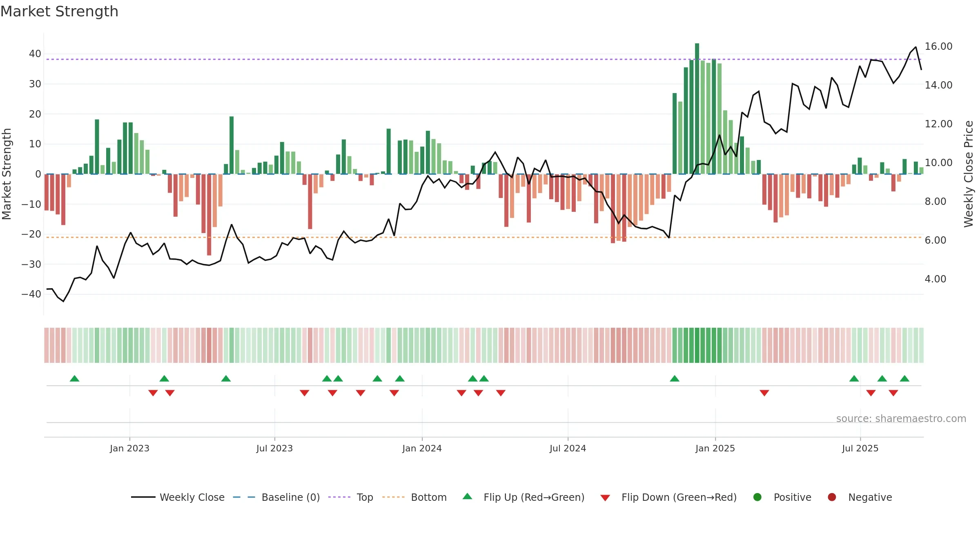Toggle the Baseline (0) legend entry
This screenshot has width=980, height=551.
click(x=276, y=497)
